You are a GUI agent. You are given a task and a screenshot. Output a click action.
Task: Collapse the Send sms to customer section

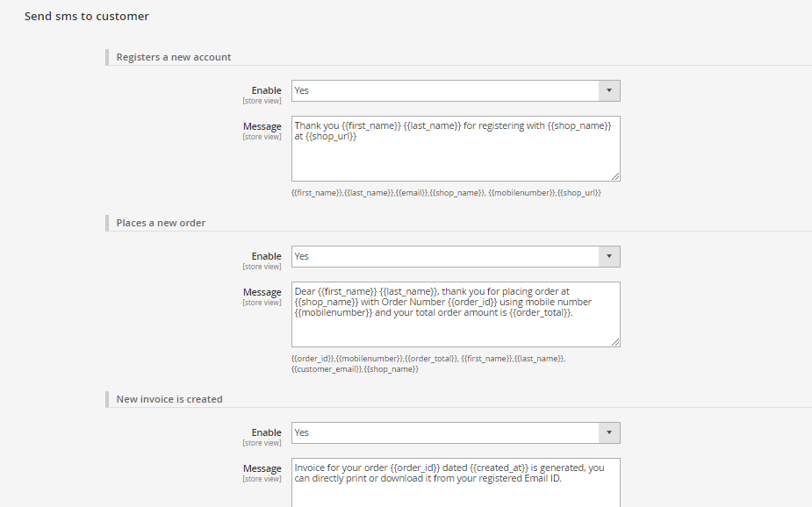(x=87, y=16)
